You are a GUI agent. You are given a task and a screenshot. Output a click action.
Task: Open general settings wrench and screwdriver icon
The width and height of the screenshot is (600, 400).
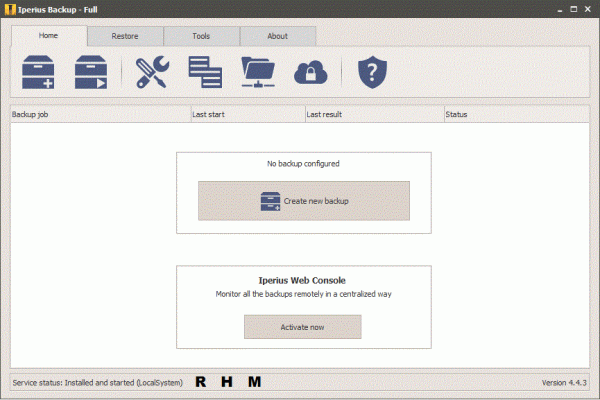152,72
